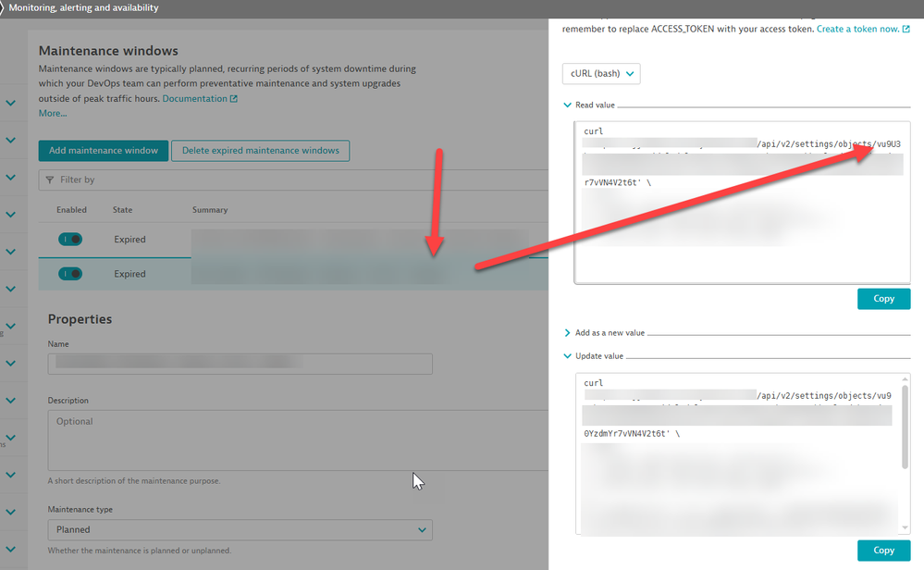The width and height of the screenshot is (924, 570).
Task: Disable the second Expired maintenance window switch
Action: pyautogui.click(x=69, y=274)
